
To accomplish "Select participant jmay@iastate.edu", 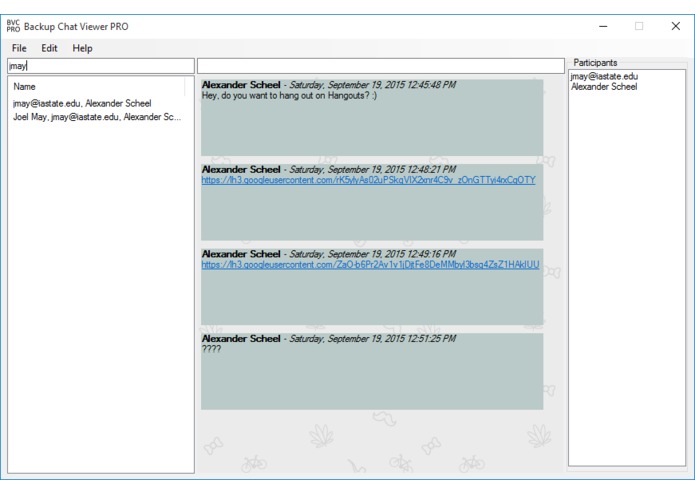I will (x=604, y=76).
